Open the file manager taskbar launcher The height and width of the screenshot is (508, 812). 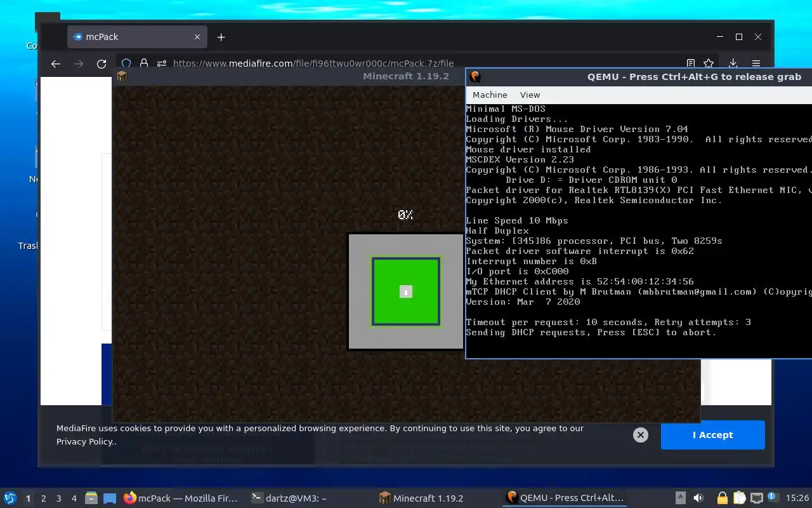(x=91, y=498)
